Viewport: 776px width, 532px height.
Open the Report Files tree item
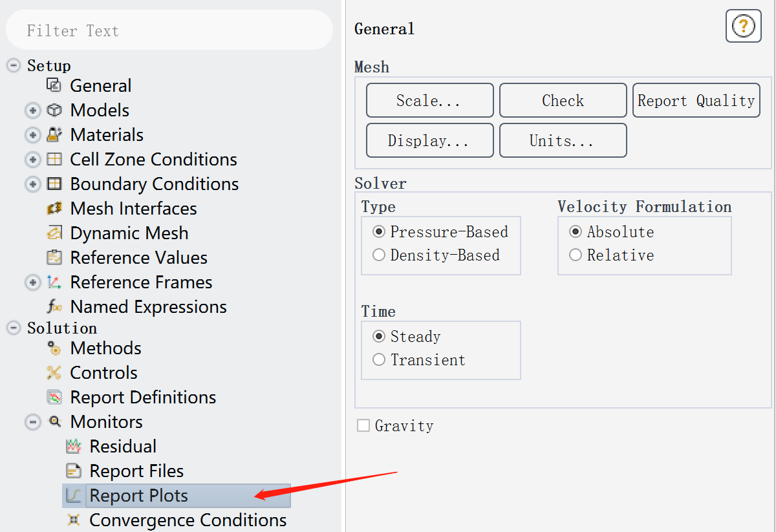136,471
